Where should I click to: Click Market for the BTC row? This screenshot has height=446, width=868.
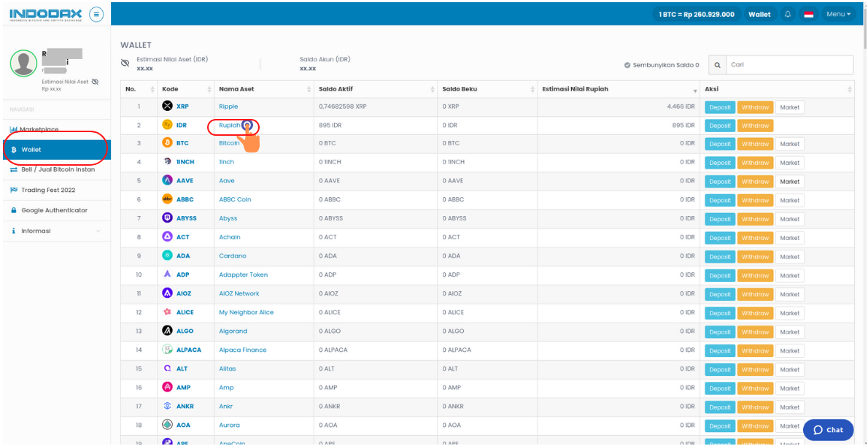tap(789, 144)
